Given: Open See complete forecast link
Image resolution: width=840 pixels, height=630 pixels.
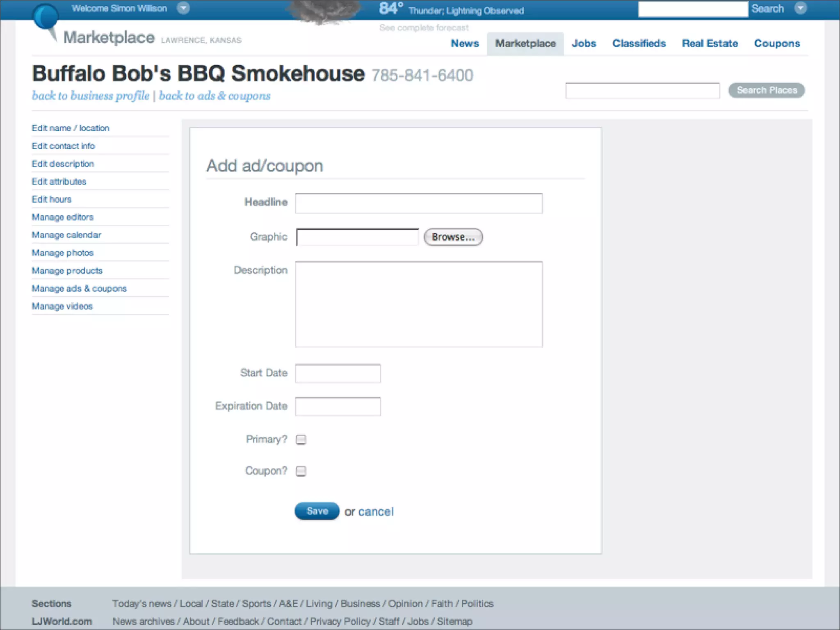Looking at the screenshot, I should point(424,28).
